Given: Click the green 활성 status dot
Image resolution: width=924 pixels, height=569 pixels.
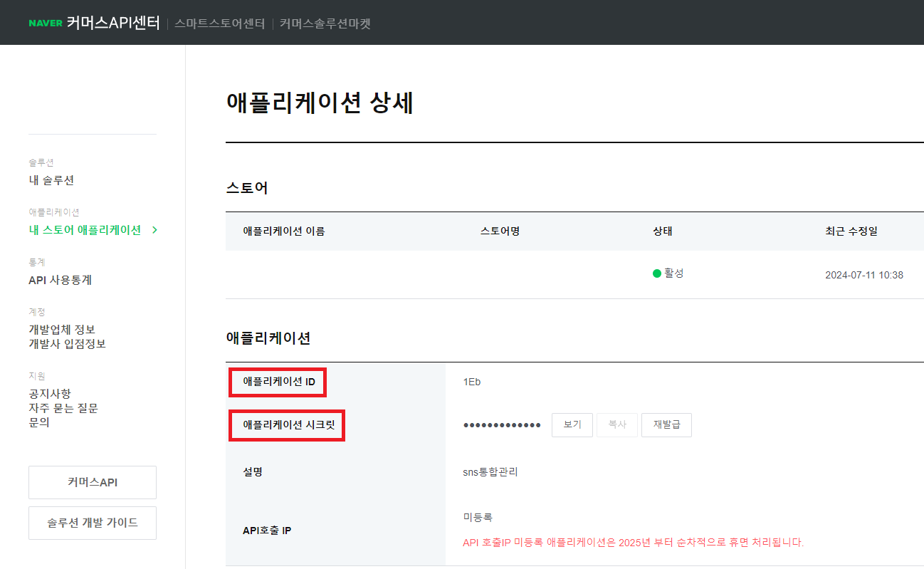Looking at the screenshot, I should coord(657,273).
